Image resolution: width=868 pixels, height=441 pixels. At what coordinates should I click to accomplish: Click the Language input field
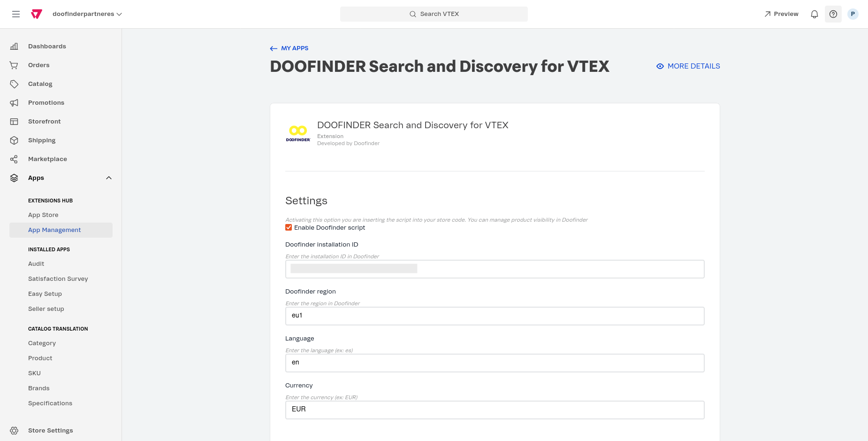495,363
